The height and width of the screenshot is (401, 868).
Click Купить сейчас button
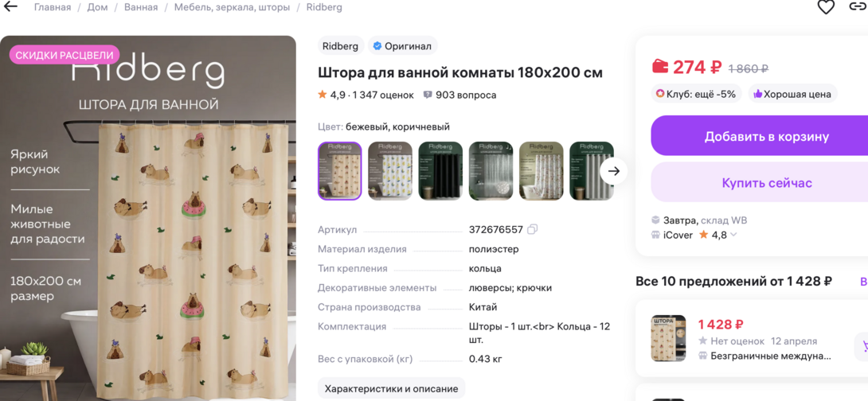coord(760,182)
